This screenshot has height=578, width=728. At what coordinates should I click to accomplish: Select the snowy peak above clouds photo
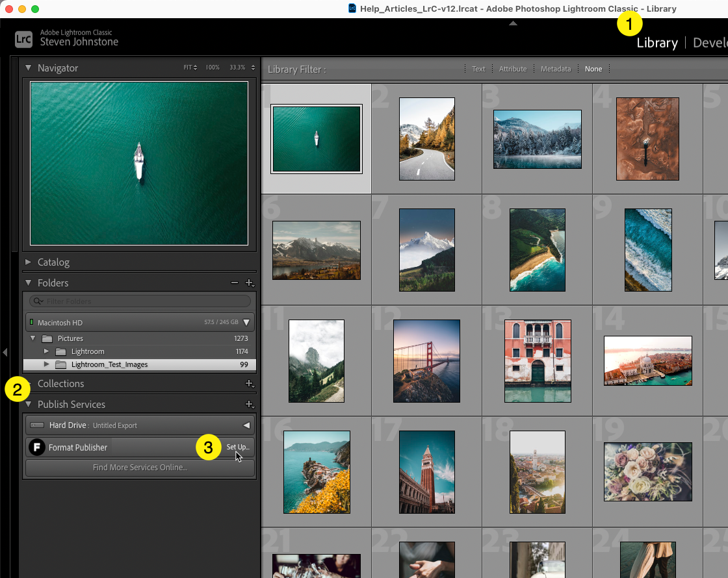427,250
